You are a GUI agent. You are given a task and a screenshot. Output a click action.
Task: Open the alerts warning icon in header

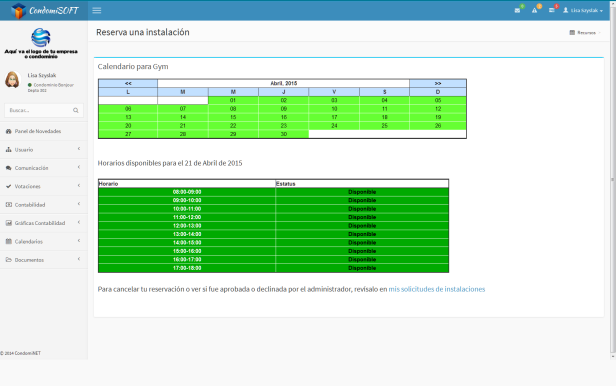pyautogui.click(x=534, y=11)
